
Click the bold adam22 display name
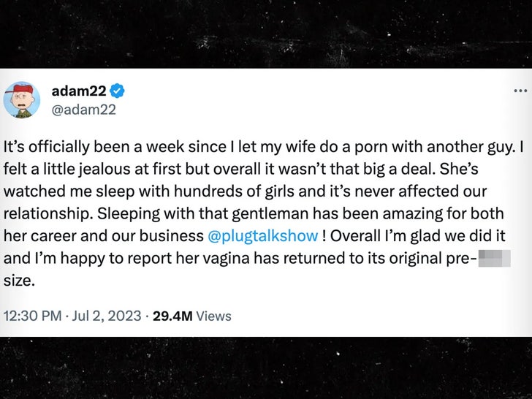pos(79,91)
